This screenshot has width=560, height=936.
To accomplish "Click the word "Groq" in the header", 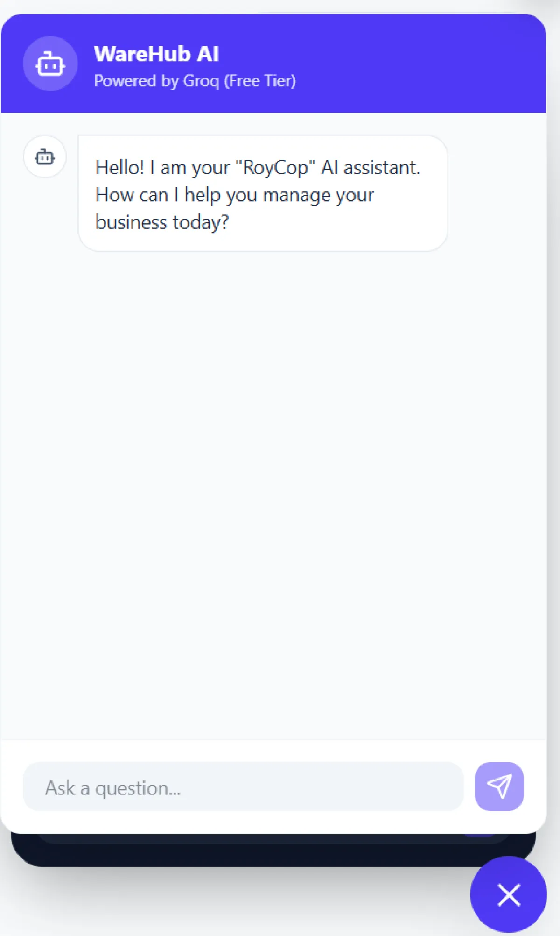I will pos(201,81).
